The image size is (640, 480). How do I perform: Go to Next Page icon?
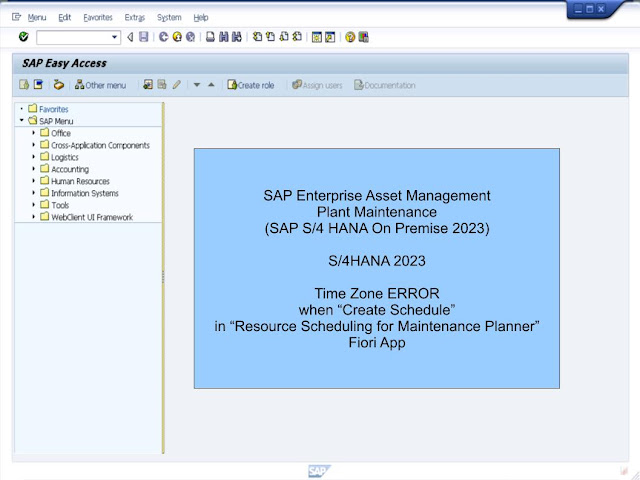(284, 37)
